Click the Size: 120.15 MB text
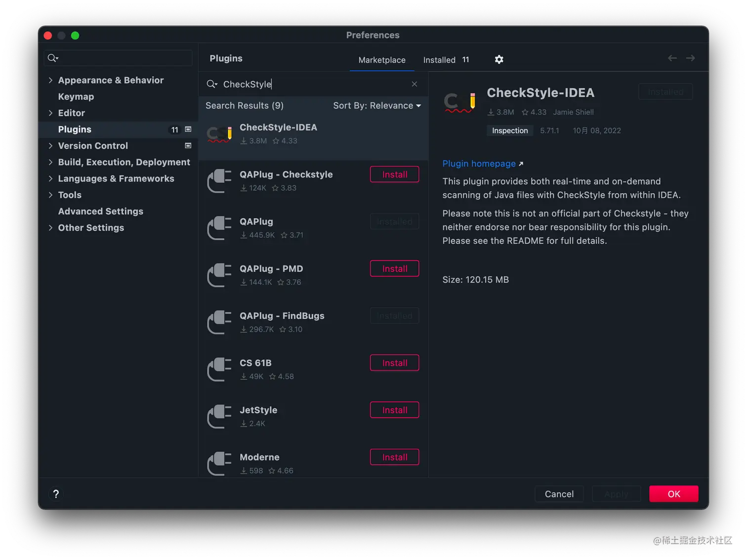Screen dimensions: 747x560 475,280
